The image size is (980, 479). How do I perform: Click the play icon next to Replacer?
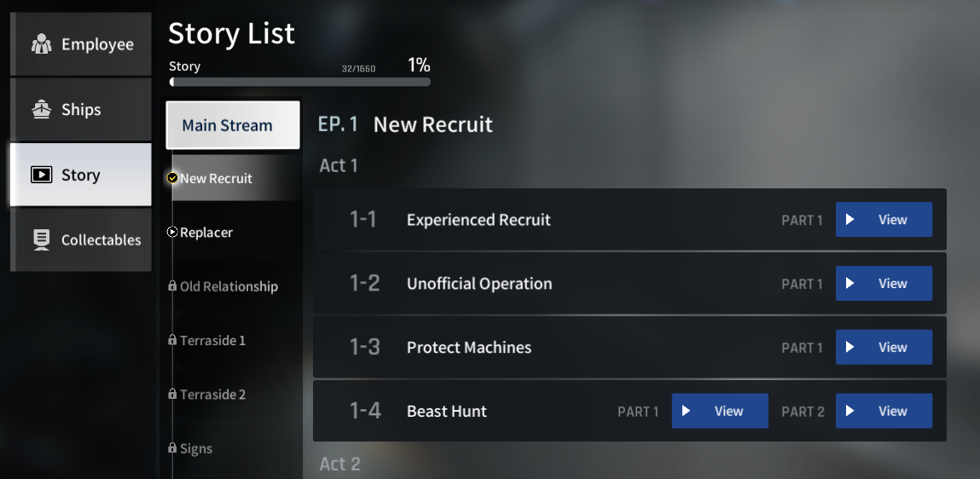coord(172,232)
